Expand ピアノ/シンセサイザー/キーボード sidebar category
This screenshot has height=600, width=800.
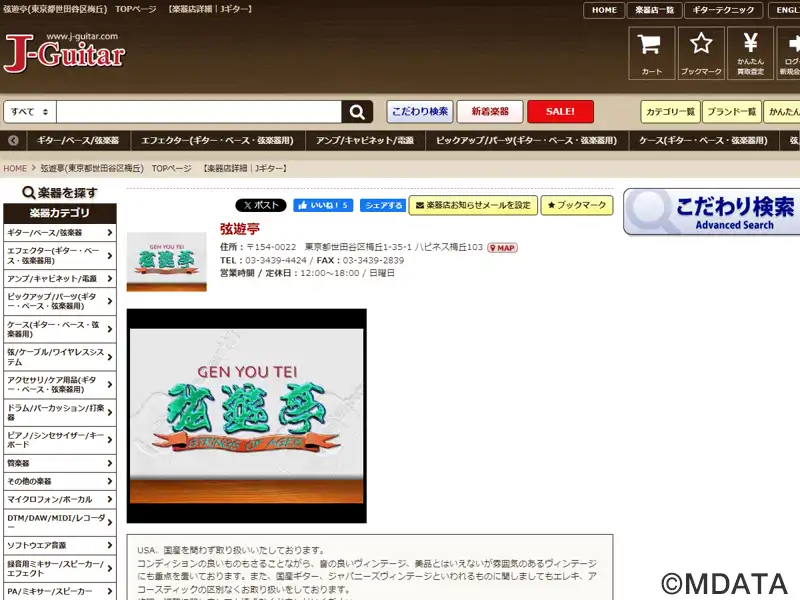coord(60,440)
